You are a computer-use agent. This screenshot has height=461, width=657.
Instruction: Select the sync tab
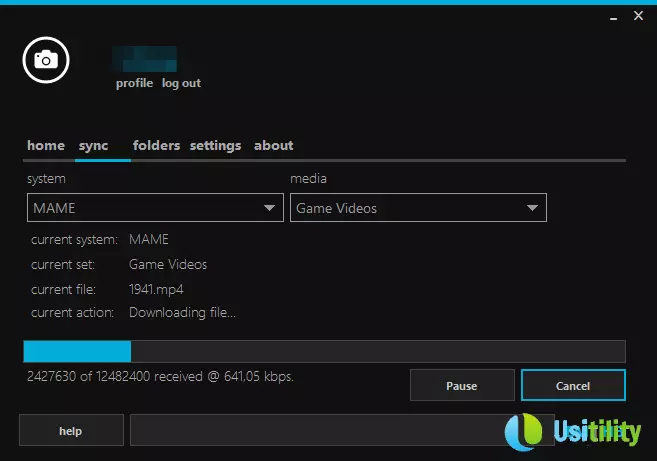pos(93,145)
